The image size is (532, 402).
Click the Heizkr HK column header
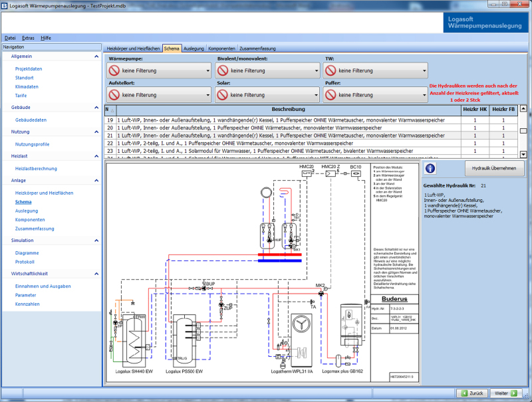click(475, 110)
